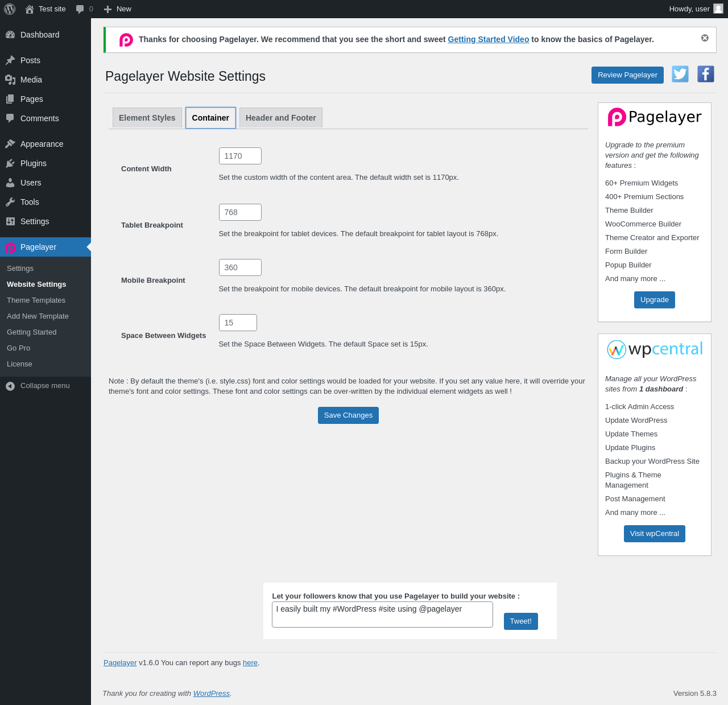728x705 pixels.
Task: Open the New menu in the admin bar
Action: coord(117,9)
